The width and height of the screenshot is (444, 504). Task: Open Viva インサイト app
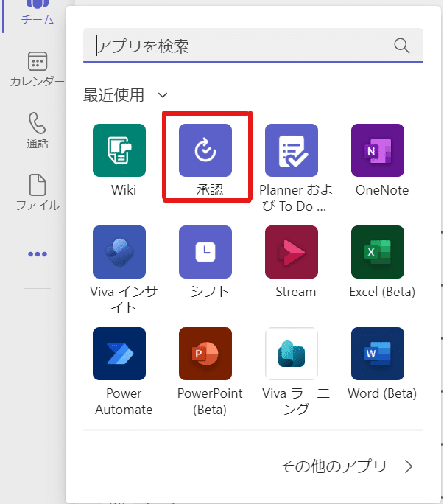point(119,252)
